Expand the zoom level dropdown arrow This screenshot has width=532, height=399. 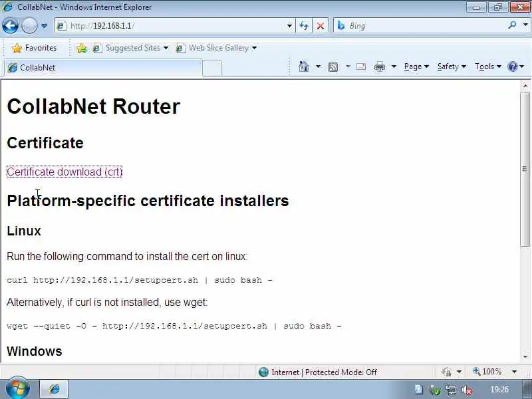(x=514, y=372)
